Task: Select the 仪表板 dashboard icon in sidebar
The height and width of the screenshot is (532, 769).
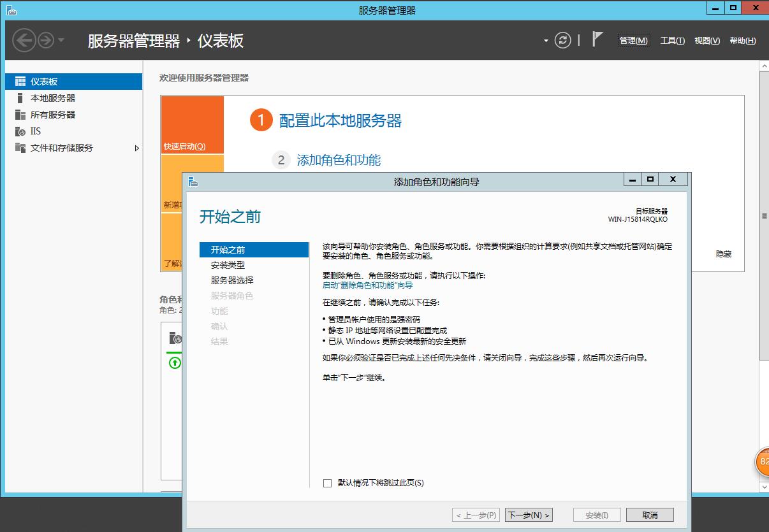Action: coord(20,82)
